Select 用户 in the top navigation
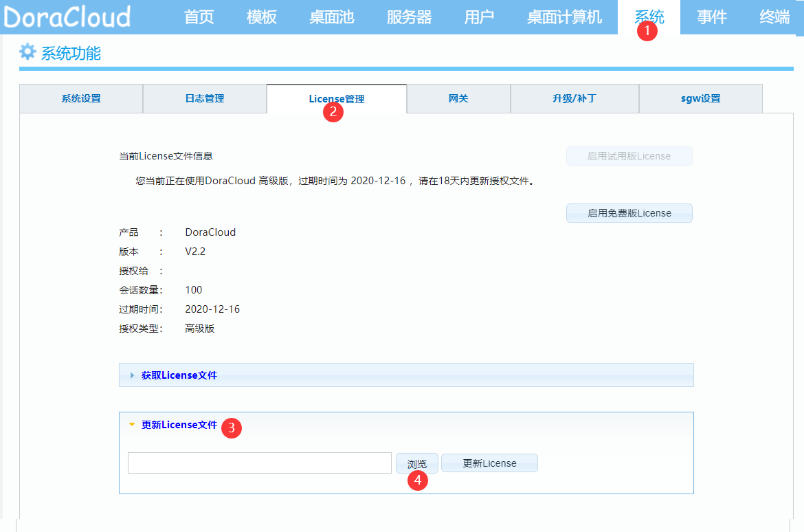 pyautogui.click(x=479, y=17)
